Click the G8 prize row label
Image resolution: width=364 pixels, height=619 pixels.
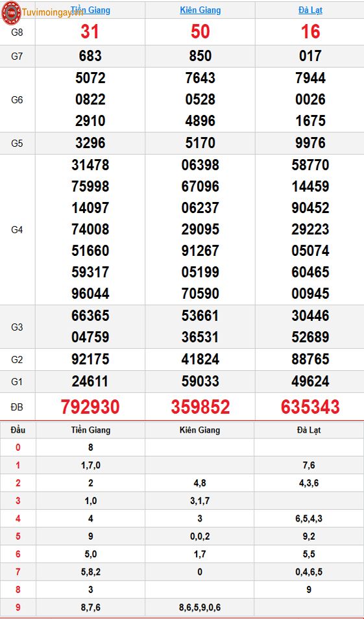[x=17, y=32]
